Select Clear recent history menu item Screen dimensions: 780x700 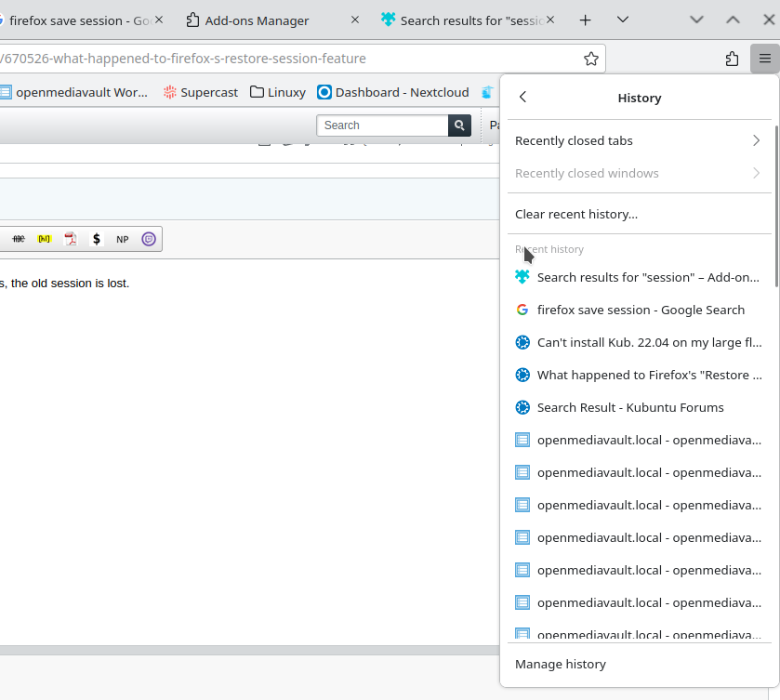click(x=576, y=214)
